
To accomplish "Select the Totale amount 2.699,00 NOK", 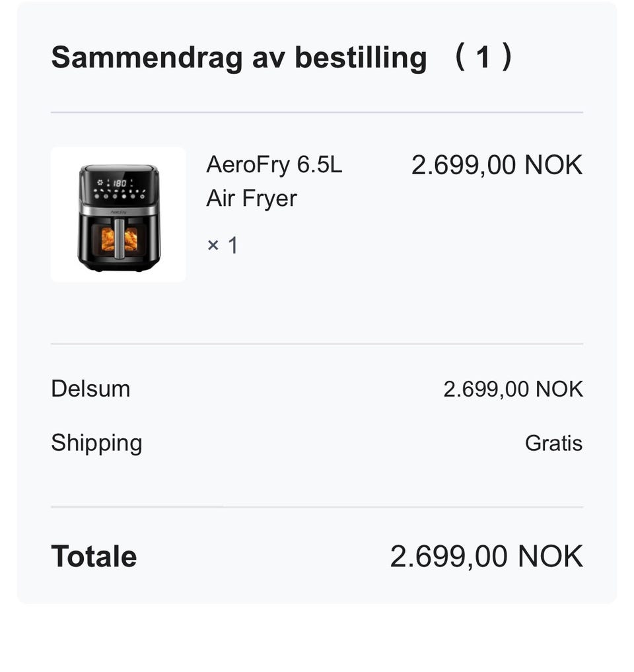I will tap(486, 556).
